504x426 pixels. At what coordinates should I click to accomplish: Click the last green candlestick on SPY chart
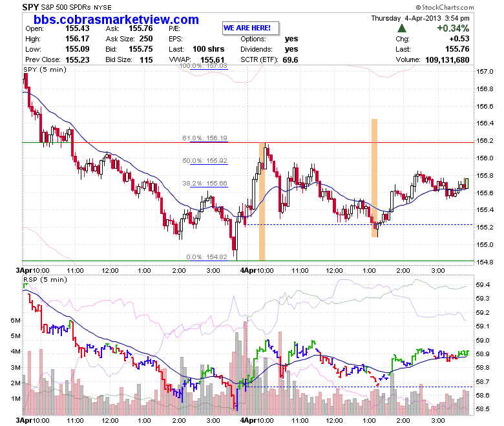(x=467, y=184)
